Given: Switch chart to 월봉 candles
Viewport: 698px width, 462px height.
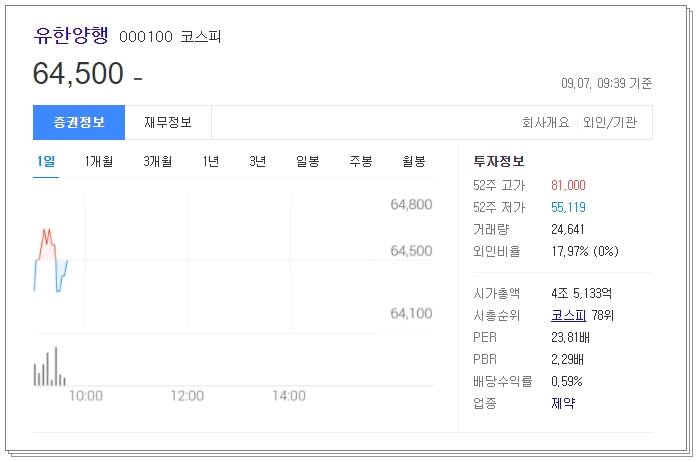Looking at the screenshot, I should click(414, 161).
